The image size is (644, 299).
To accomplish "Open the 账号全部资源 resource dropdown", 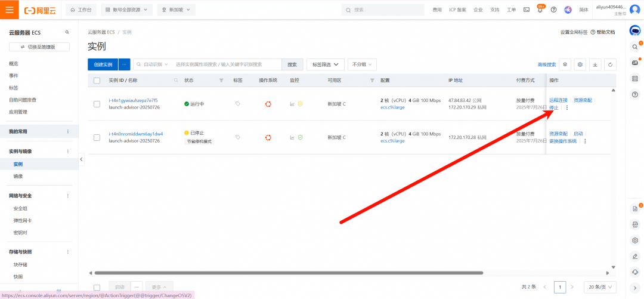I will 126,10.
